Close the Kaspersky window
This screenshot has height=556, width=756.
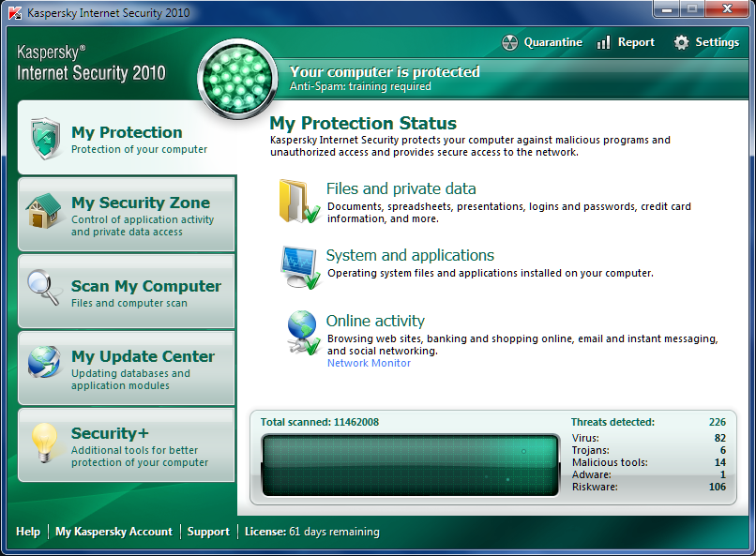727,9
